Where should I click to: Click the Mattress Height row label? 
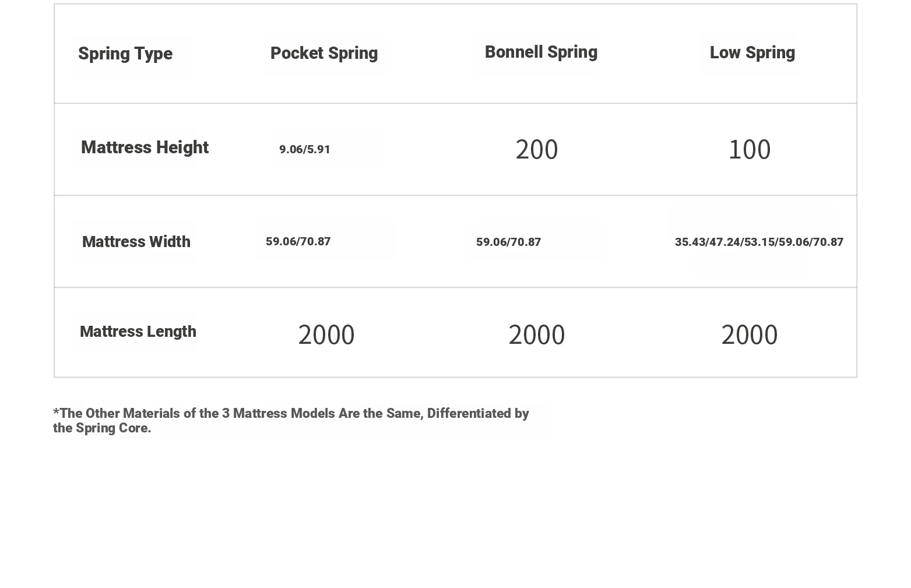pyautogui.click(x=145, y=147)
